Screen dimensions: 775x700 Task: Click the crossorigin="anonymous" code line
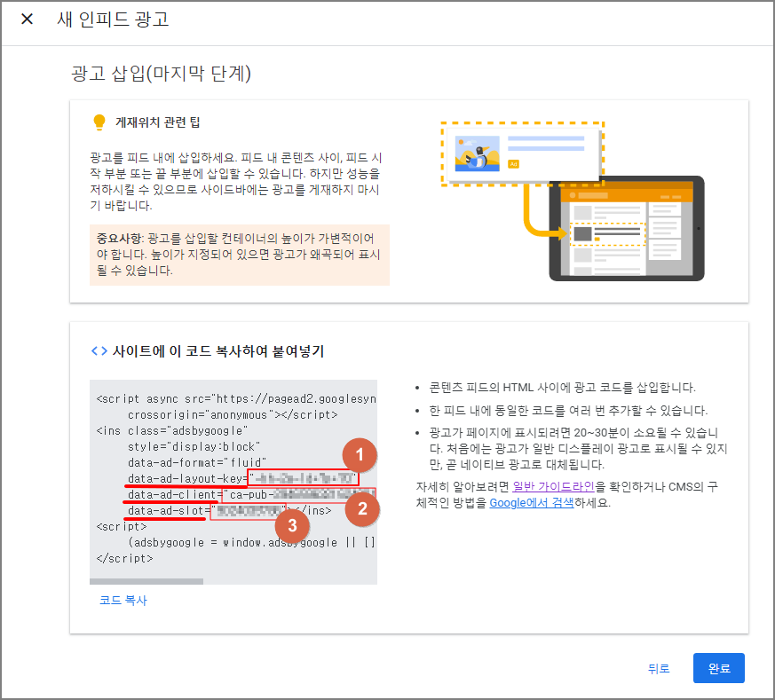pos(233,414)
